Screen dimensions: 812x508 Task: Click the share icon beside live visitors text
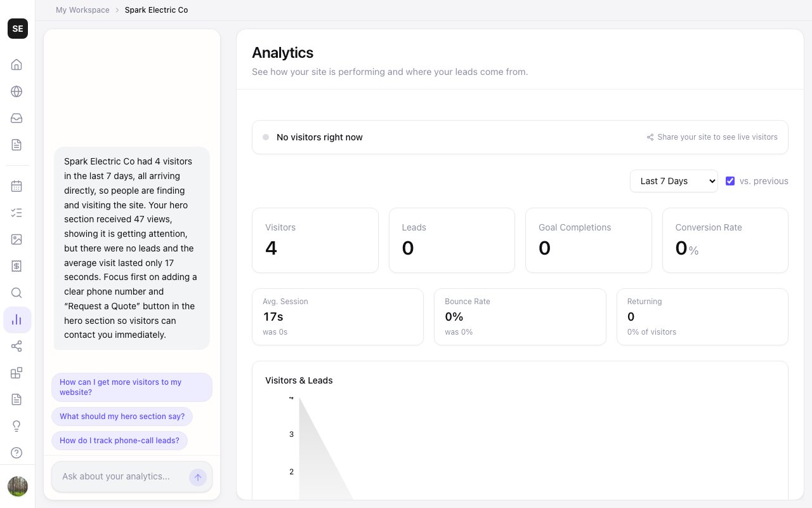coord(650,137)
